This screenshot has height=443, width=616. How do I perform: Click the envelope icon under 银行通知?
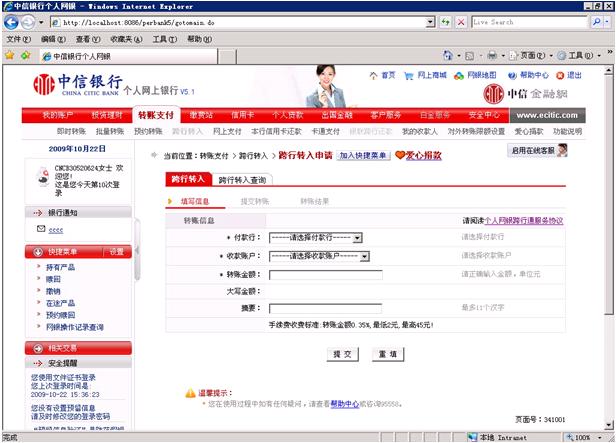point(41,229)
